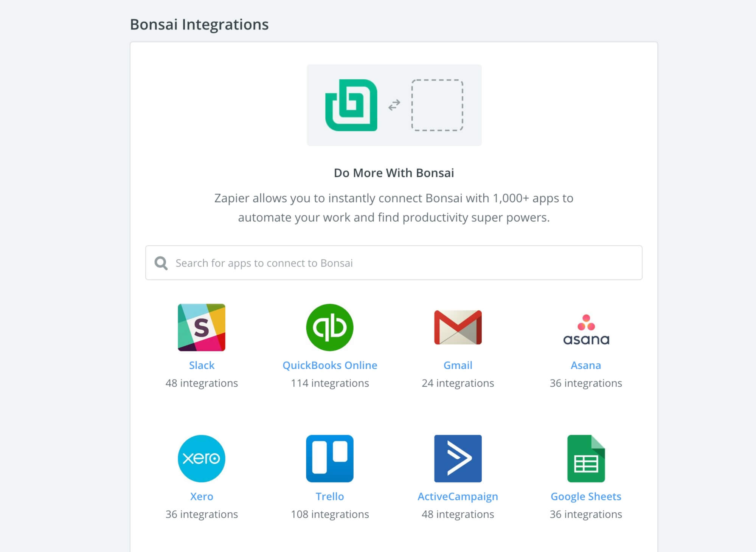Screen dimensions: 756x552
Task: Open the ActiveCampaign integrations link
Action: pyautogui.click(x=458, y=496)
